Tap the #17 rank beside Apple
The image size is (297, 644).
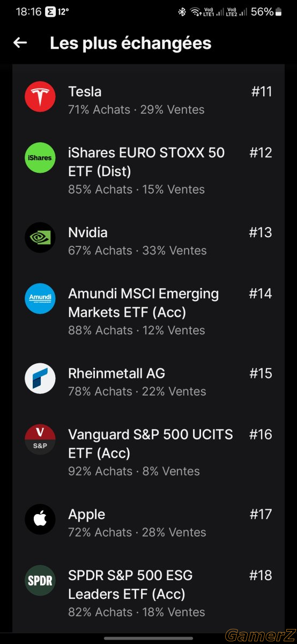pos(261,514)
